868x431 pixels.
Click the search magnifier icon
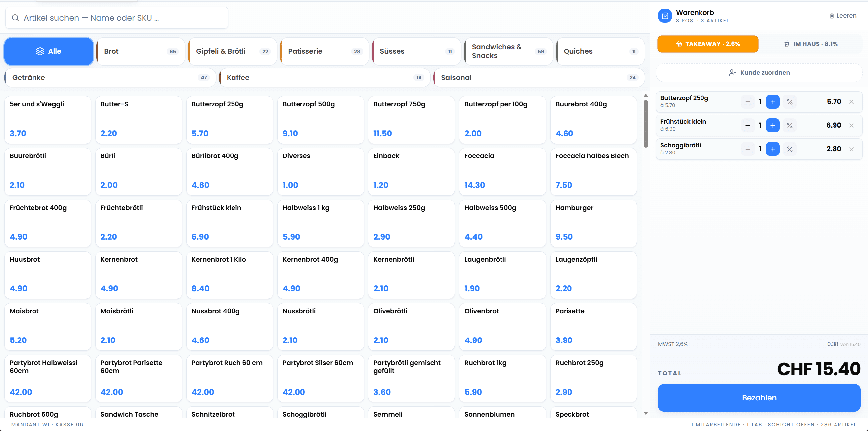(15, 18)
